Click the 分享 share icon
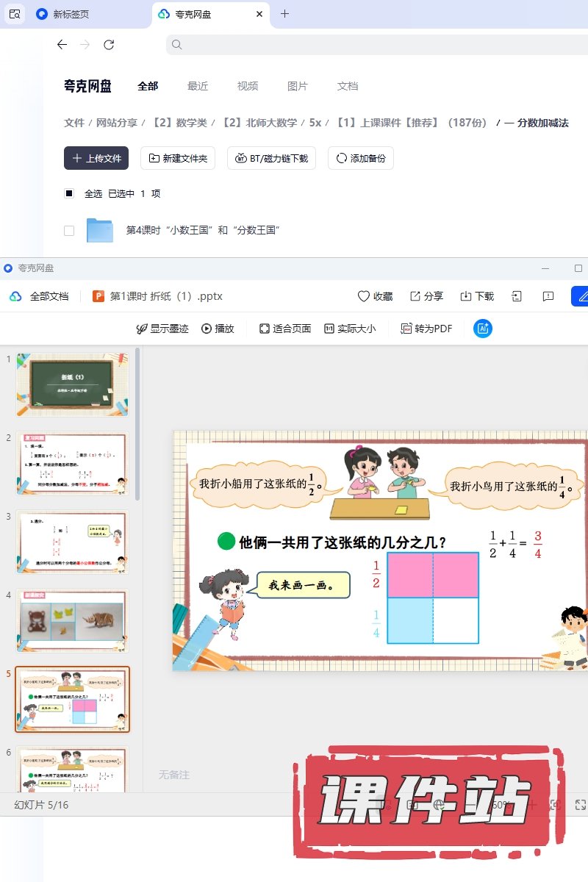This screenshot has height=882, width=588. 415,296
